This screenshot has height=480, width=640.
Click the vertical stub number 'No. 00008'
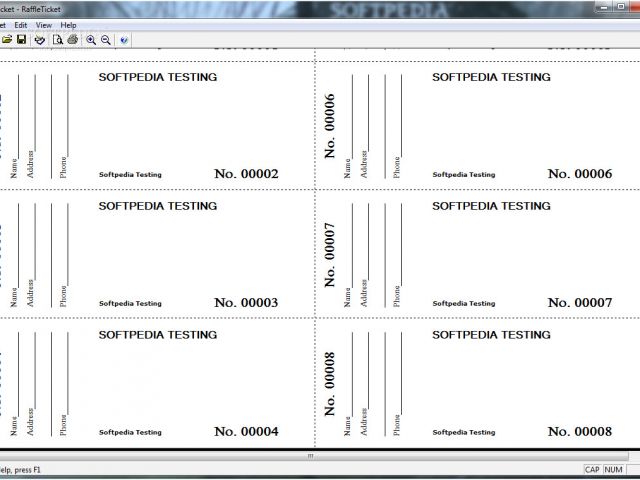pos(329,384)
